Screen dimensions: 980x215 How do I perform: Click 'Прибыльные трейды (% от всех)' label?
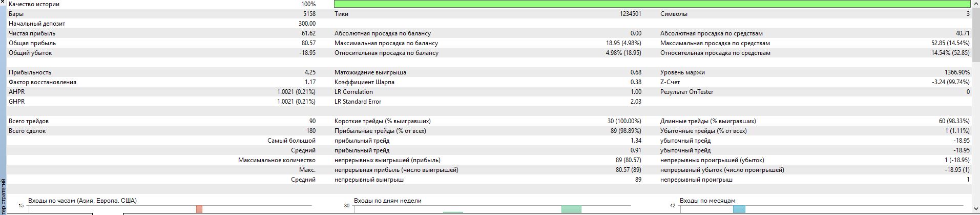[380, 131]
